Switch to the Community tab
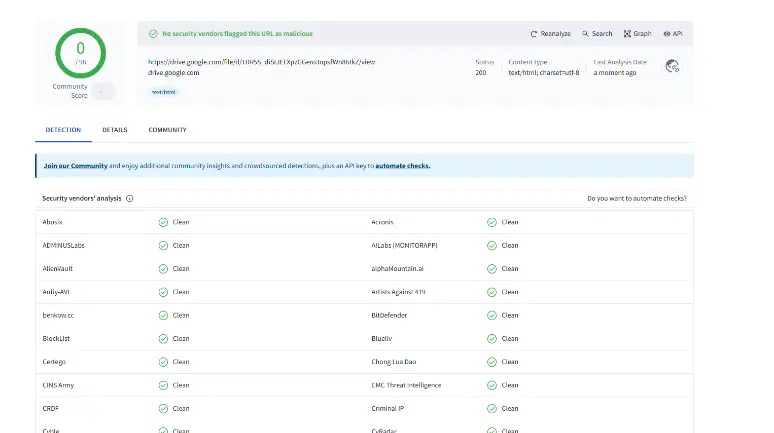 tap(167, 130)
